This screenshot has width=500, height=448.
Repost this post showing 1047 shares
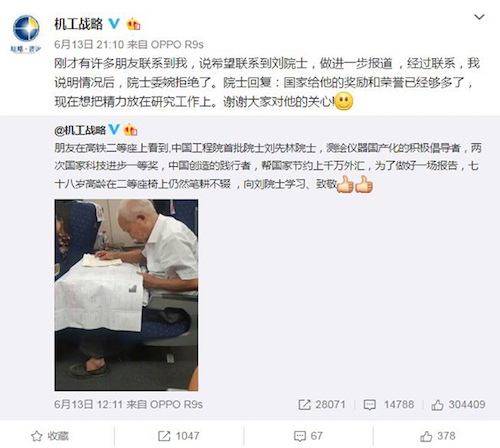coord(179,436)
